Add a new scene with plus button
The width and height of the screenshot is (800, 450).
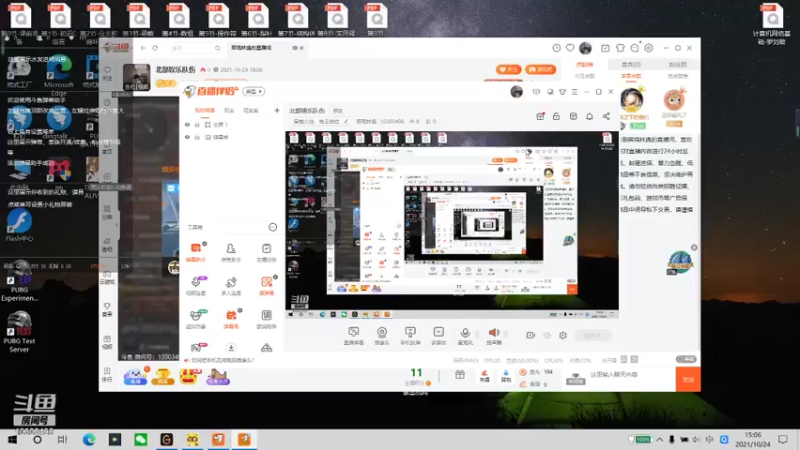click(277, 110)
